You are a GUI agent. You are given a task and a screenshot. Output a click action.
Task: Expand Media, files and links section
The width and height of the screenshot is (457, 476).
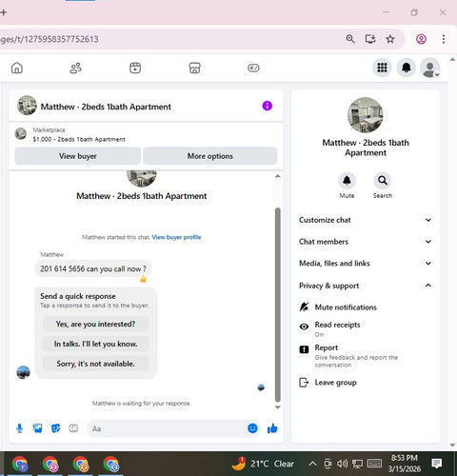pos(366,263)
